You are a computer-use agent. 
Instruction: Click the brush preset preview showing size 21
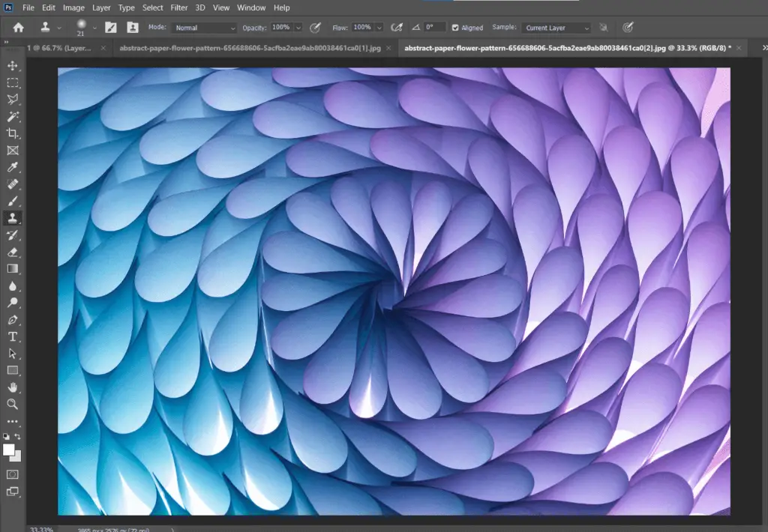(x=81, y=28)
